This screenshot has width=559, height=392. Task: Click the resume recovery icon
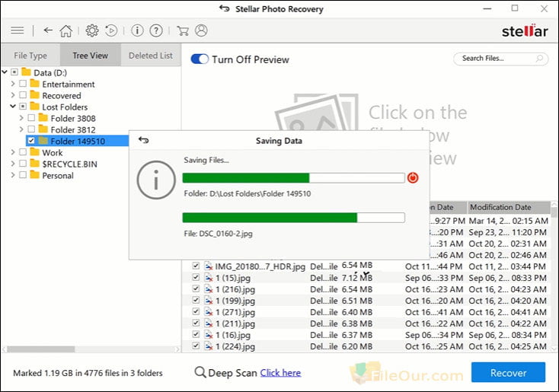pos(111,30)
